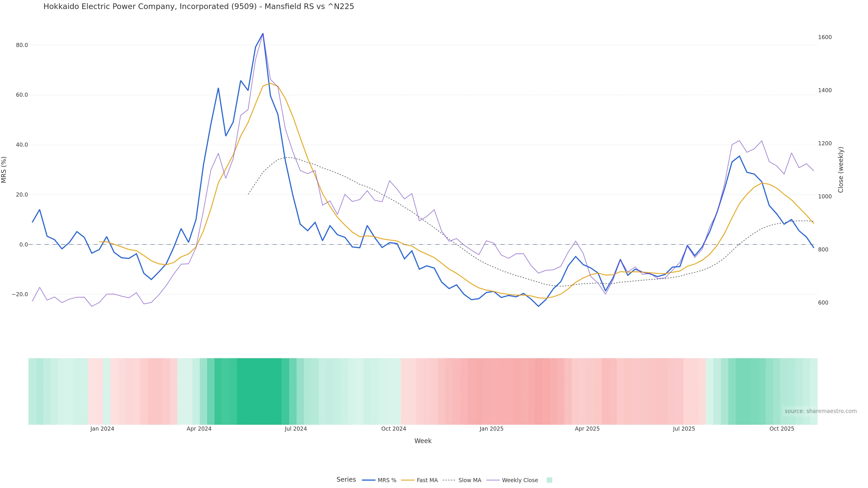This screenshot has width=868, height=488.
Task: Click the orange Fast MA legend line icon
Action: tap(408, 480)
